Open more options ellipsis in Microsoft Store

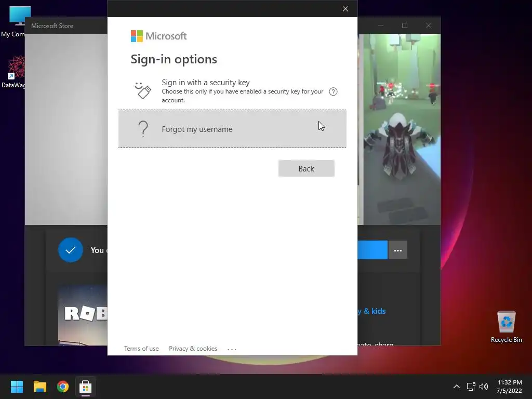[397, 250]
